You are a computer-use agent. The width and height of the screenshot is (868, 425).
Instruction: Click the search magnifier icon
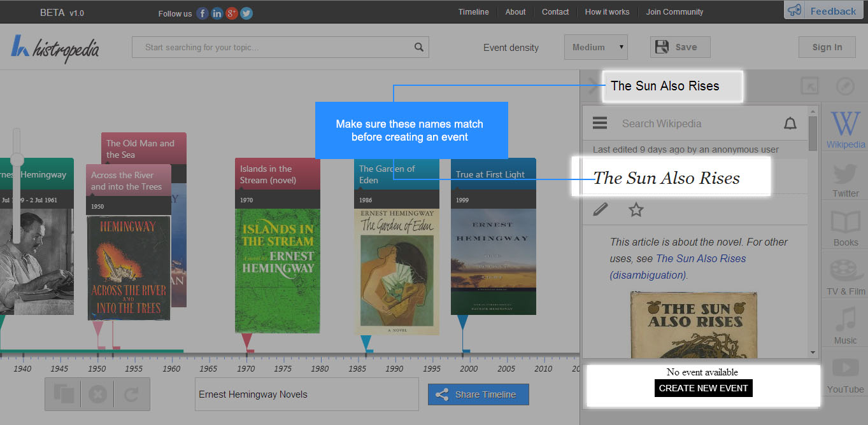tap(418, 47)
